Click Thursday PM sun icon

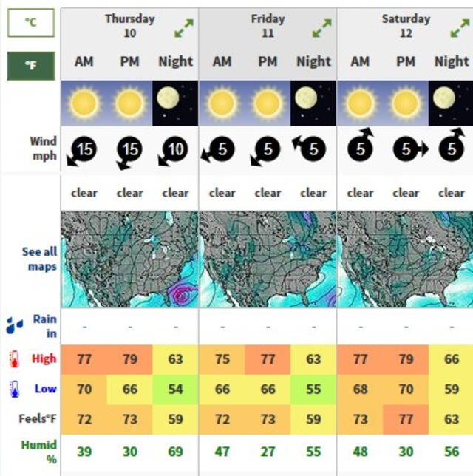[129, 103]
